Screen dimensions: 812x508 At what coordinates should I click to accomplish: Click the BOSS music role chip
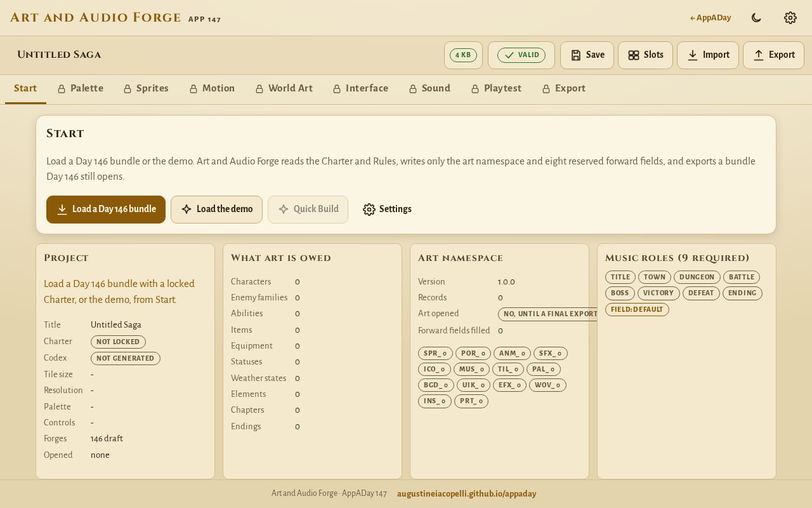coord(620,293)
